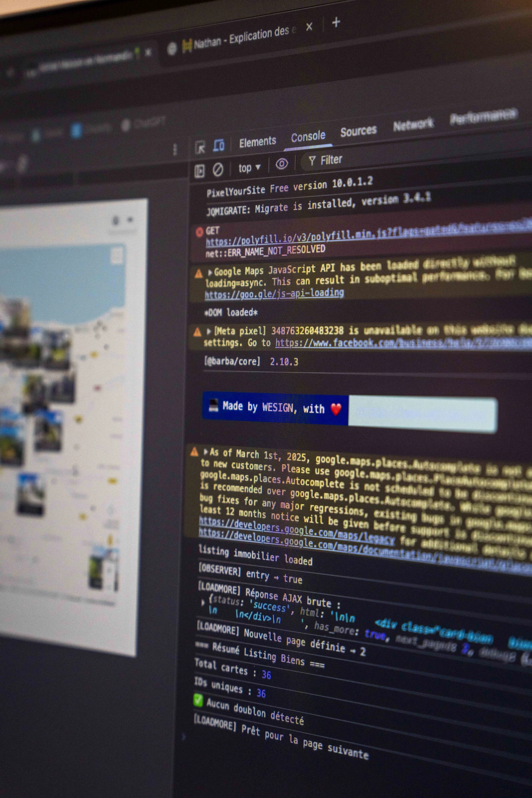This screenshot has height=798, width=532.
Task: Select the IDs uniques : 36 line
Action: coord(229,687)
